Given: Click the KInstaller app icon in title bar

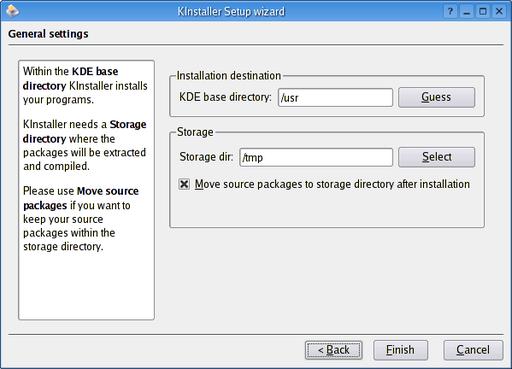Looking at the screenshot, I should pos(12,11).
